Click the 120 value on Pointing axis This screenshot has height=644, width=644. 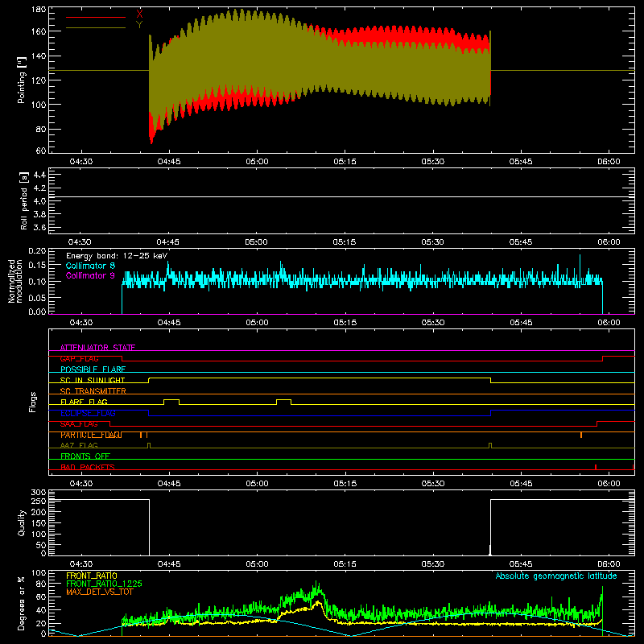39,80
